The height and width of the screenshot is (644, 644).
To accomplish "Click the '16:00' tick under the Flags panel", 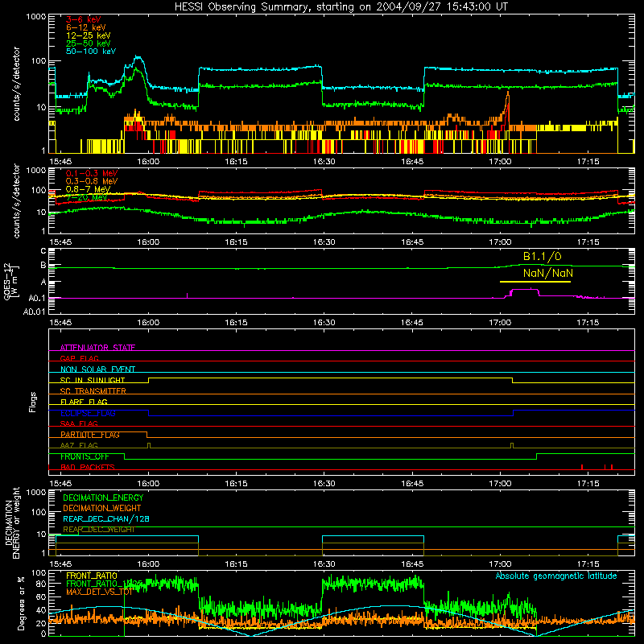I will point(148,484).
